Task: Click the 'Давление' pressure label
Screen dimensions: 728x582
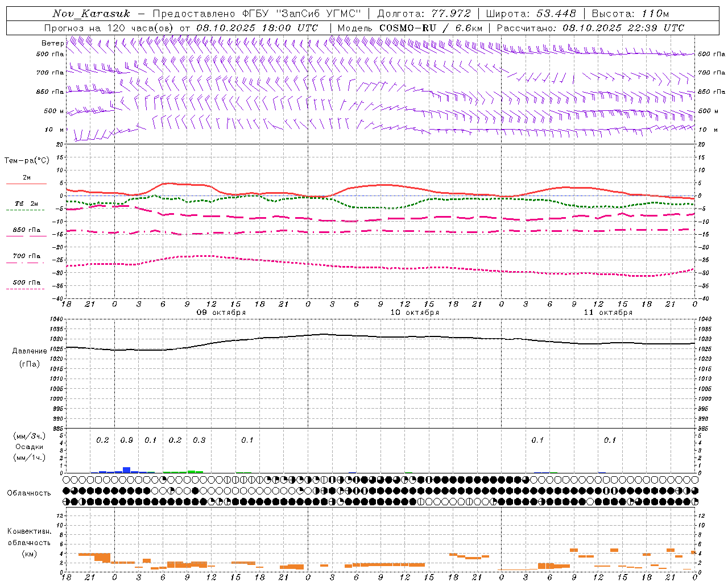Action: click(30, 351)
